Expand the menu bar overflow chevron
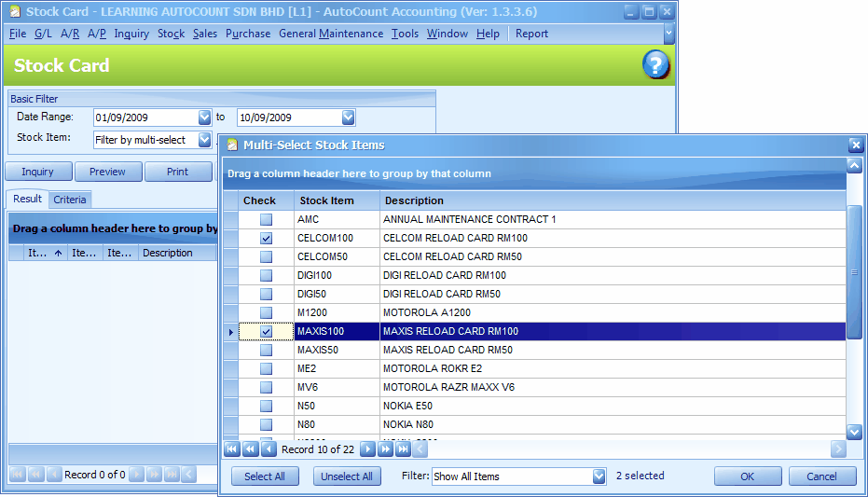The image size is (868, 497). 668,34
